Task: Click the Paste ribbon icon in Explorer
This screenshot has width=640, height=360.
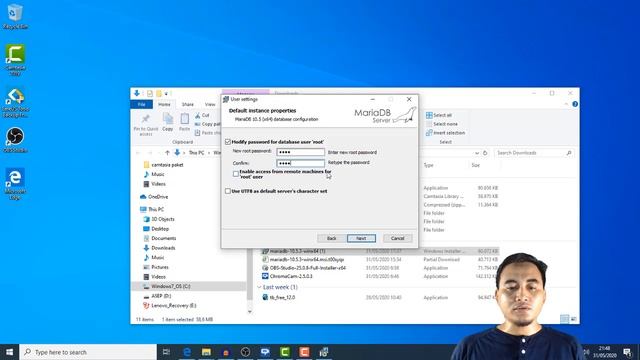Action: point(184,122)
